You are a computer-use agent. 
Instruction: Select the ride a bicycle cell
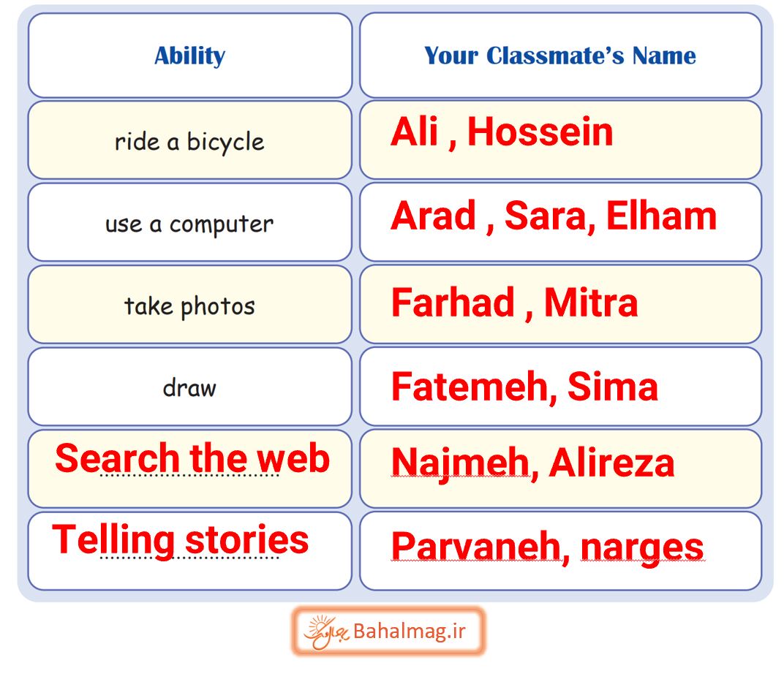190,140
